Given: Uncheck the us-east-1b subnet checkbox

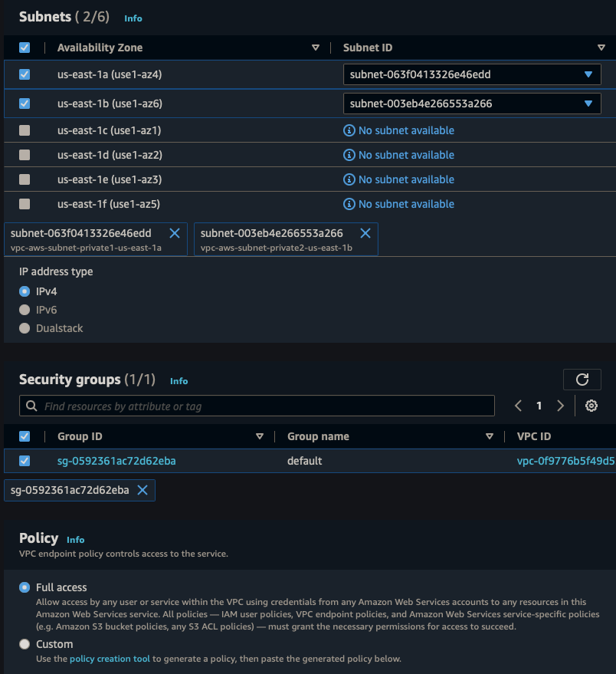Looking at the screenshot, I should tap(24, 104).
